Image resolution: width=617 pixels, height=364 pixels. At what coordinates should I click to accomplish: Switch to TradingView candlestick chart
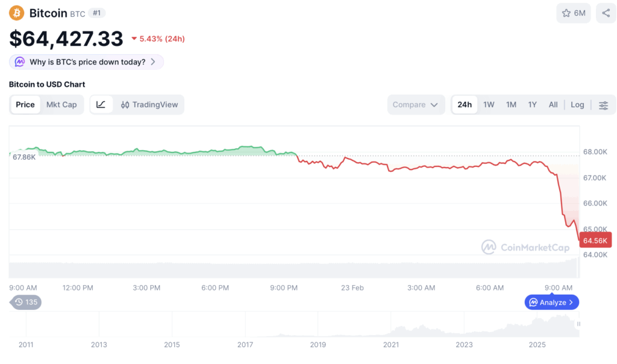[x=149, y=105]
